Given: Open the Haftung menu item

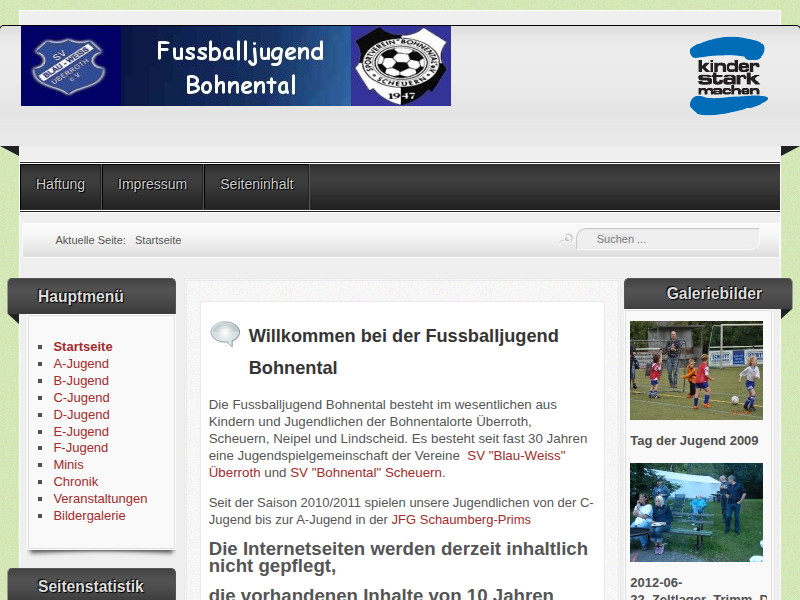Looking at the screenshot, I should 61,185.
